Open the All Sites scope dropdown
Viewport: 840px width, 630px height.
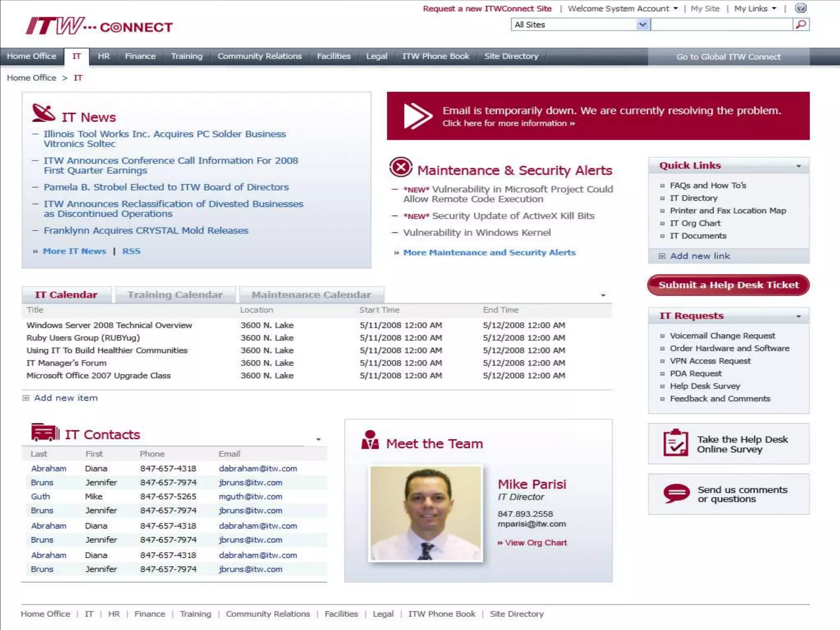tap(642, 25)
